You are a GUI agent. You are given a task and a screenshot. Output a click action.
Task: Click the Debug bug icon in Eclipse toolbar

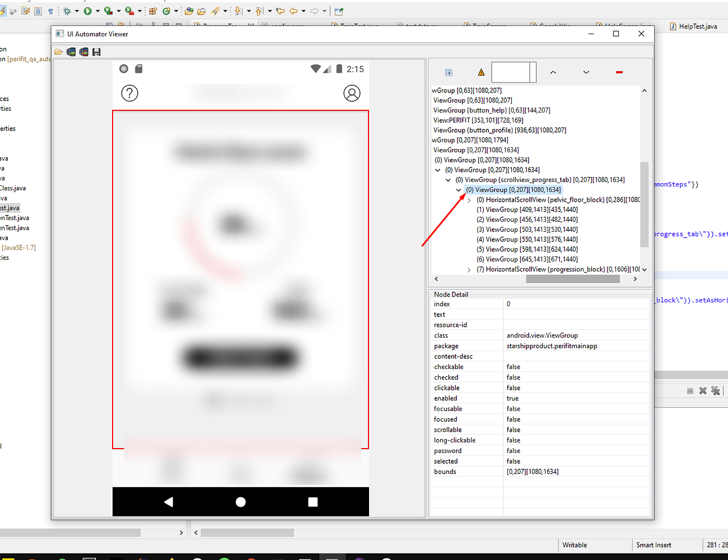[x=67, y=11]
